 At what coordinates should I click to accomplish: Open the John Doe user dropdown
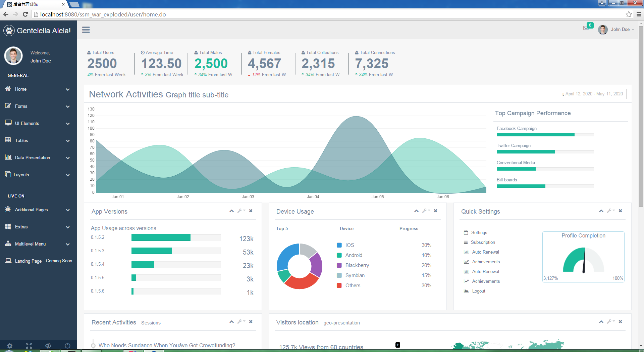[616, 30]
